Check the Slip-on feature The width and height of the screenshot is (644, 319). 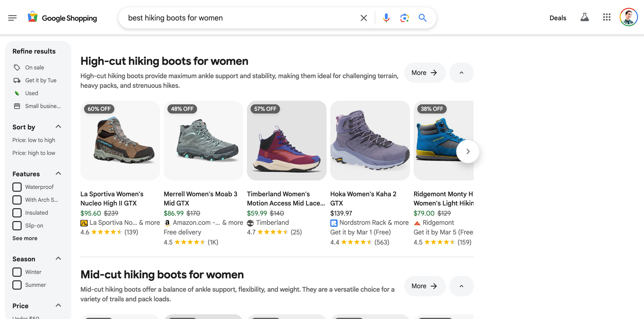[17, 225]
